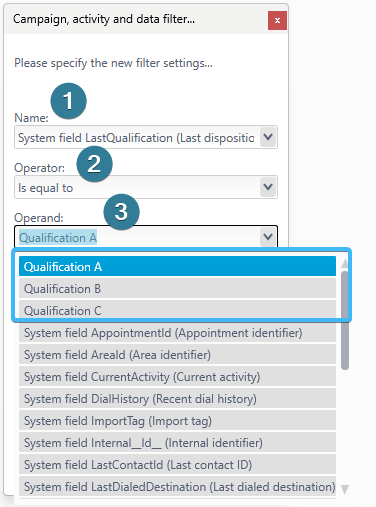
Task: Pick System field AppointmentId option
Action: 177,332
